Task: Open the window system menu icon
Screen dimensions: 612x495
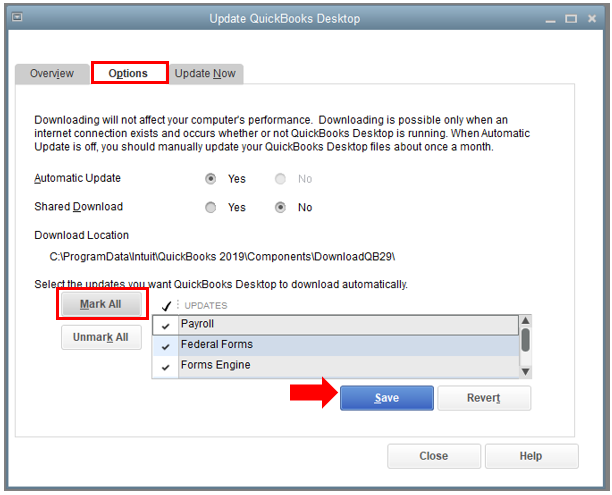Action: coord(17,17)
